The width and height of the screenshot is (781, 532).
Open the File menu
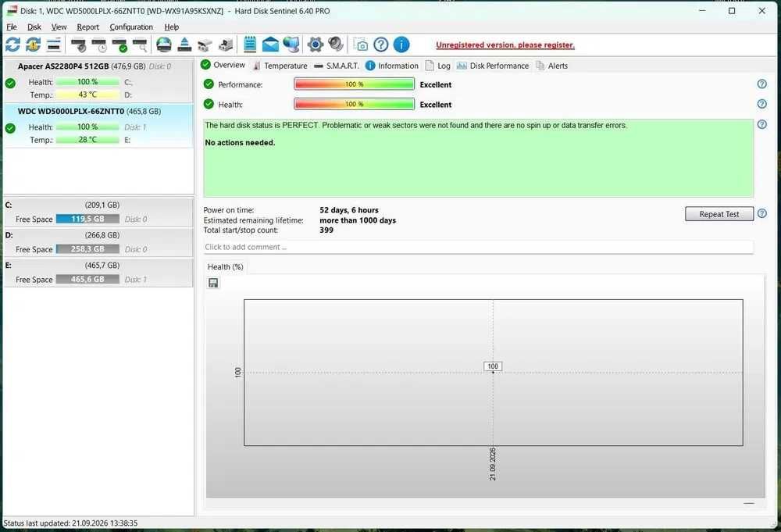click(12, 27)
